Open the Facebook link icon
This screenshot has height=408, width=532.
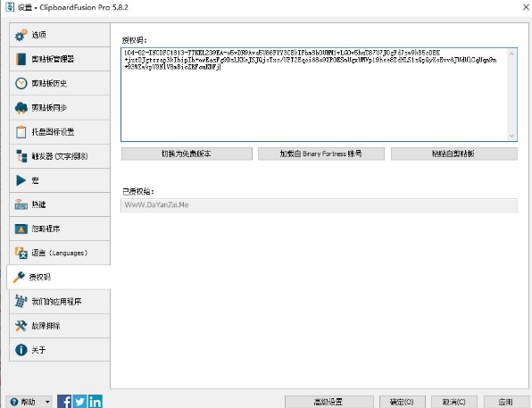[x=64, y=402]
